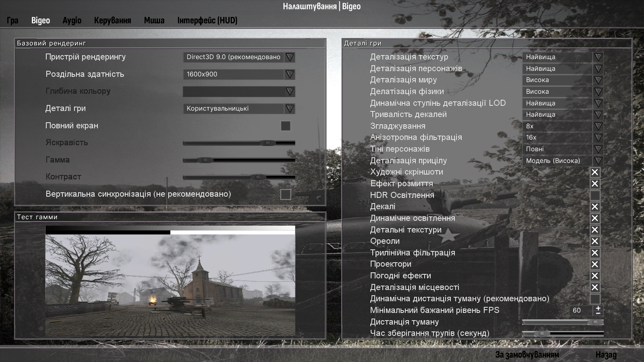Go to the Керування tab
Screen dimensions: 644x362
point(113,20)
